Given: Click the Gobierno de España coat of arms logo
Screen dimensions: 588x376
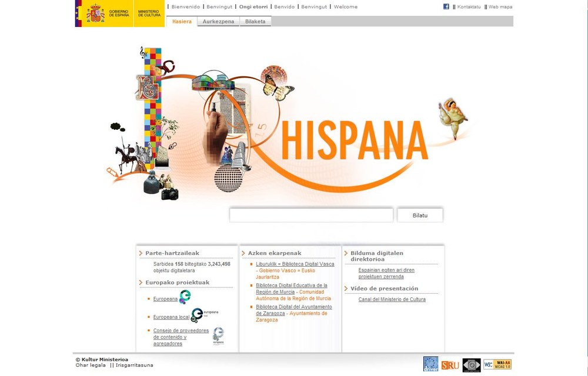Looking at the screenshot, I should (x=96, y=13).
